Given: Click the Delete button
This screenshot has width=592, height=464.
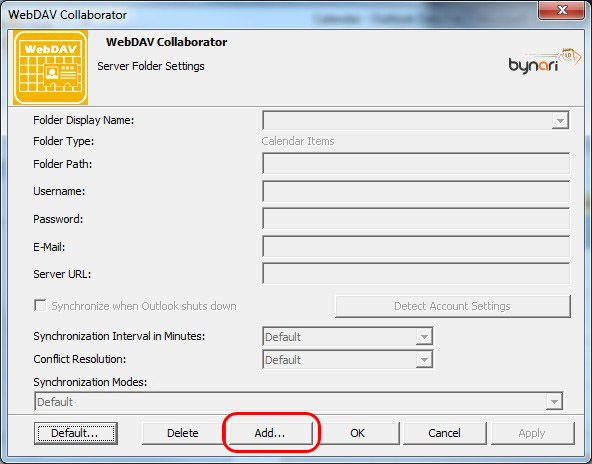Looking at the screenshot, I should tap(183, 433).
